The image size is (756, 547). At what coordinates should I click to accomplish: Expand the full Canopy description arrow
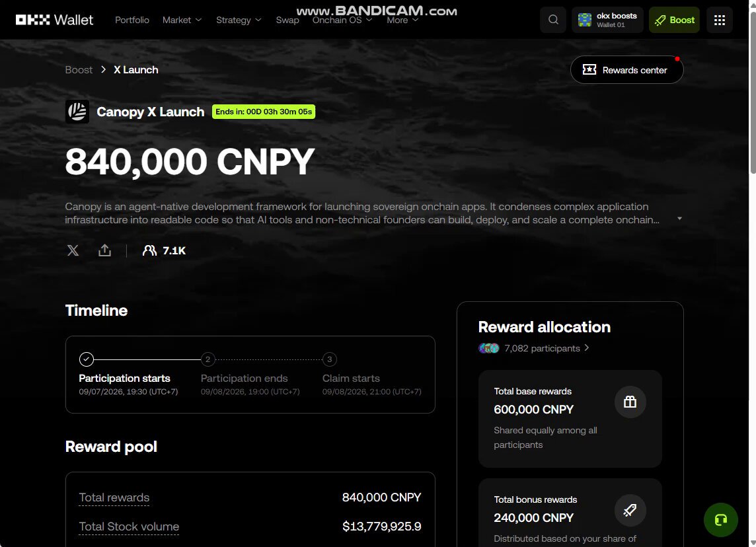click(x=679, y=219)
